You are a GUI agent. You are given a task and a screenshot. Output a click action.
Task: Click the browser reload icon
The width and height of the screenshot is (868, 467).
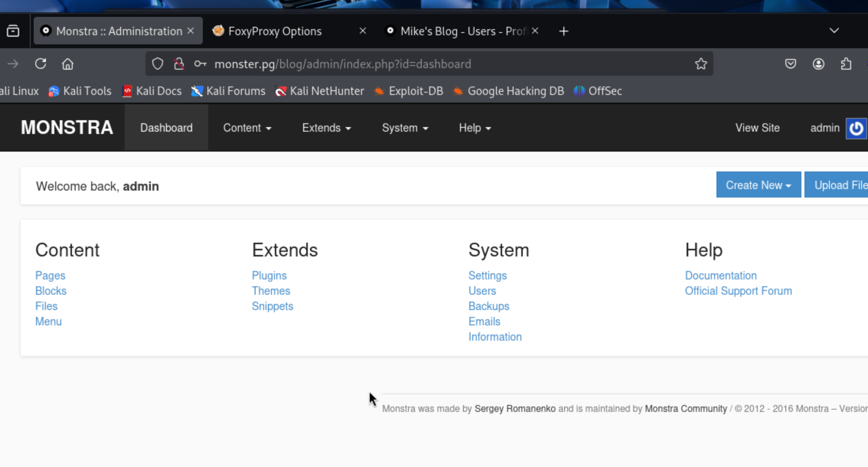pyautogui.click(x=41, y=64)
